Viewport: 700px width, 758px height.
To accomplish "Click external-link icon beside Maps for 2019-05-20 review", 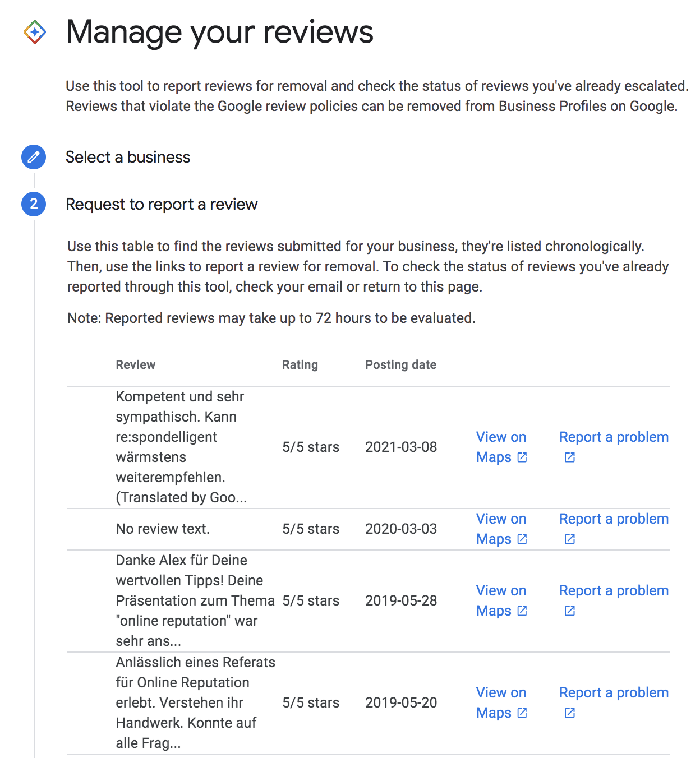I will pos(522,713).
